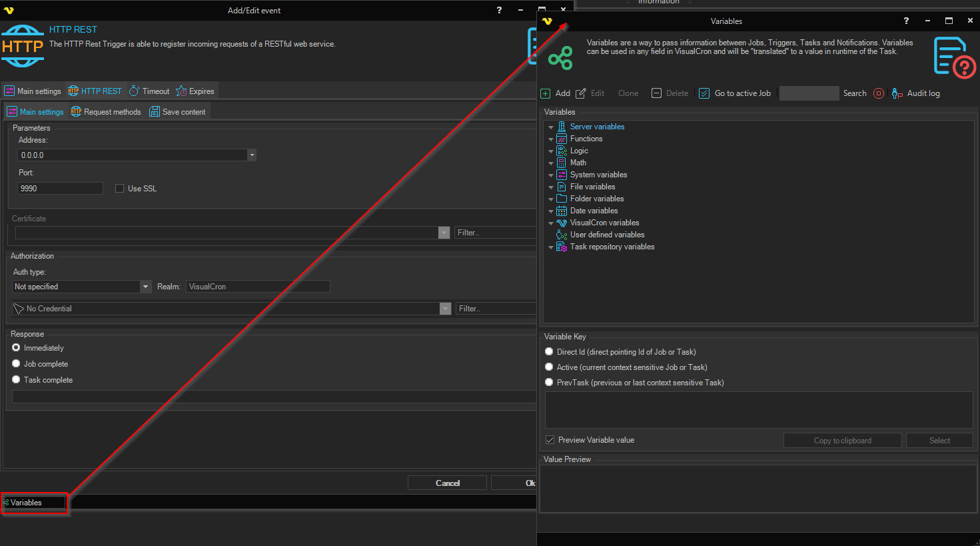Viewport: 980px width, 546px height.
Task: Click the Task repository variables icon
Action: (x=562, y=247)
